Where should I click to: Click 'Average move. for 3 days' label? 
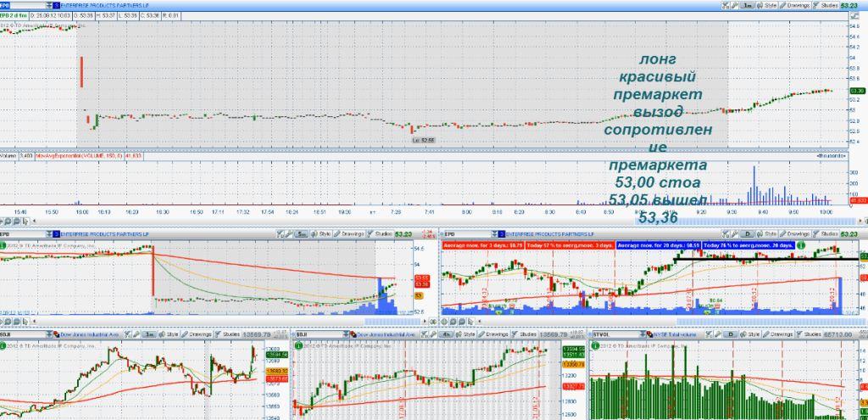[482, 245]
